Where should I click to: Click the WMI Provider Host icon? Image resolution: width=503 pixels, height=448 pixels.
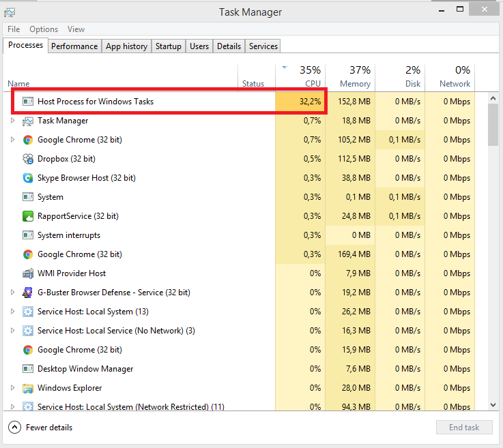28,273
